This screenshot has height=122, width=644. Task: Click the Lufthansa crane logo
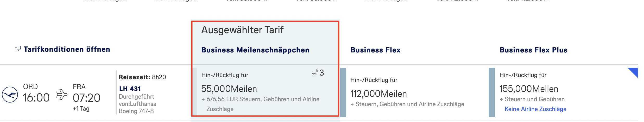coord(10,94)
